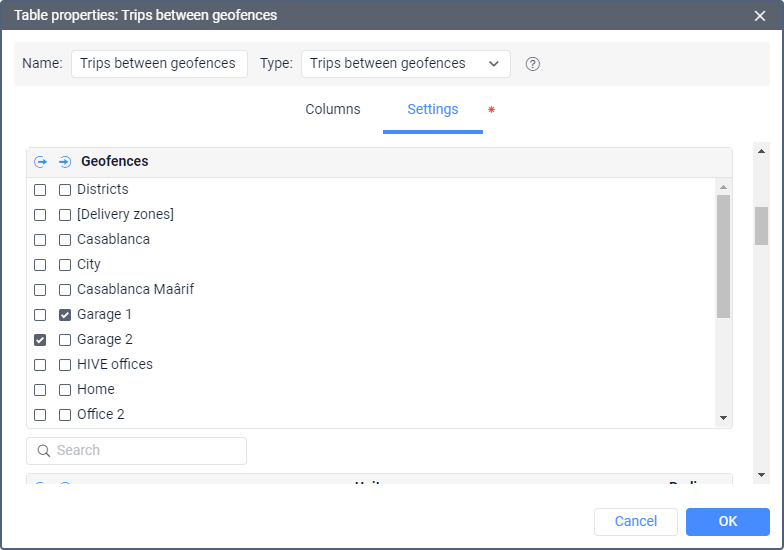Uncheck the ticked checkbox in Garage 1 row
Screen dimensions: 784x550
[x=65, y=315]
